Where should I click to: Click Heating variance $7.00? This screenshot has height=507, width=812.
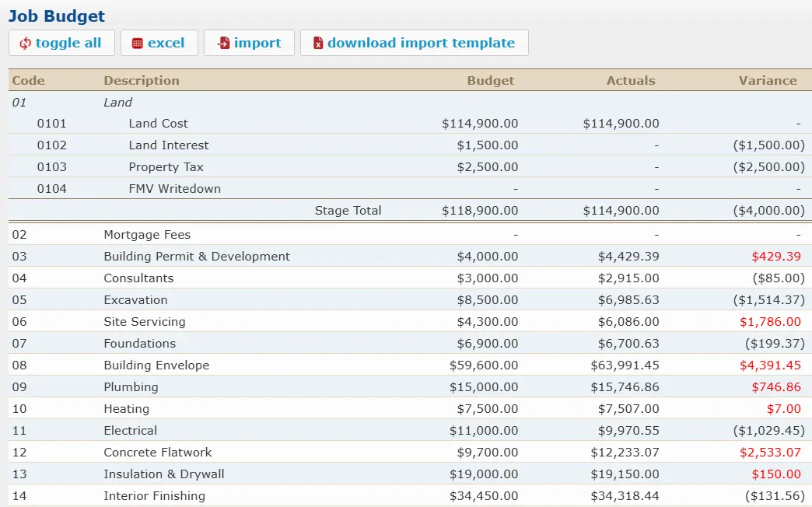point(784,408)
